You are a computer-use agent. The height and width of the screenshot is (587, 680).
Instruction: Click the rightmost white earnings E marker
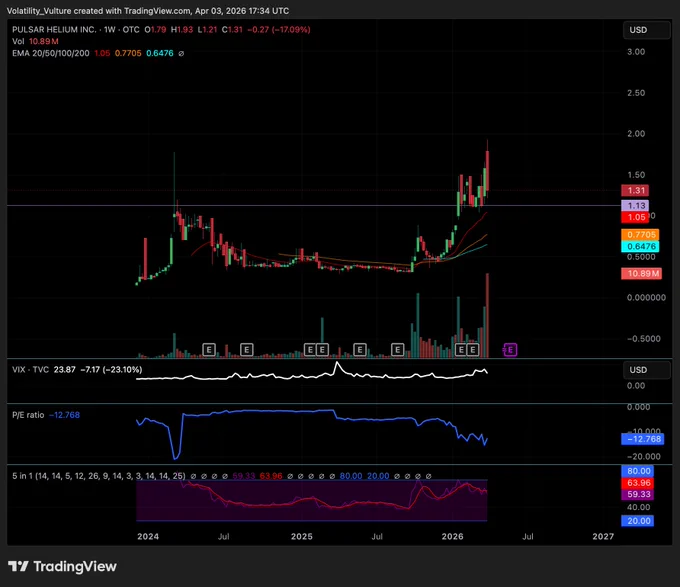click(x=473, y=349)
